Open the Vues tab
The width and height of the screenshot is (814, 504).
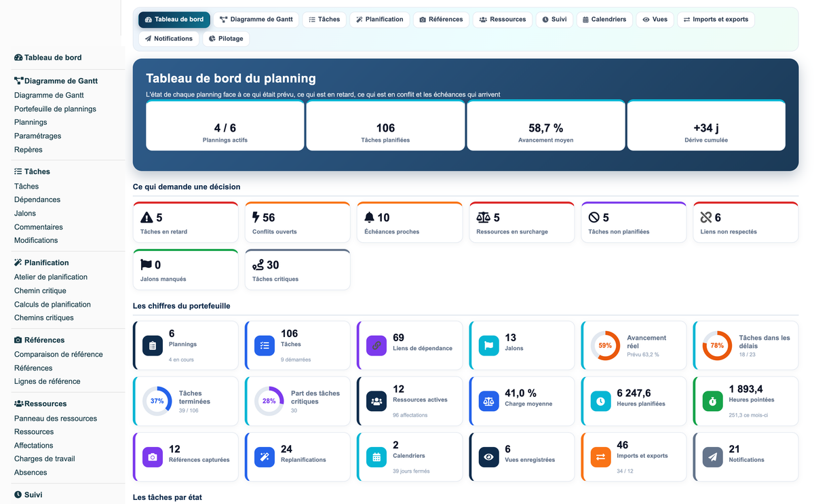(x=655, y=20)
